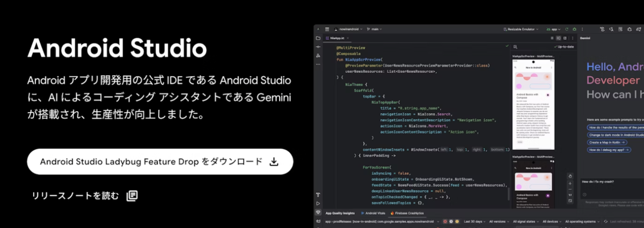Open the Resizable Emulator device dropdown
The width and height of the screenshot is (644, 228).
[521, 29]
